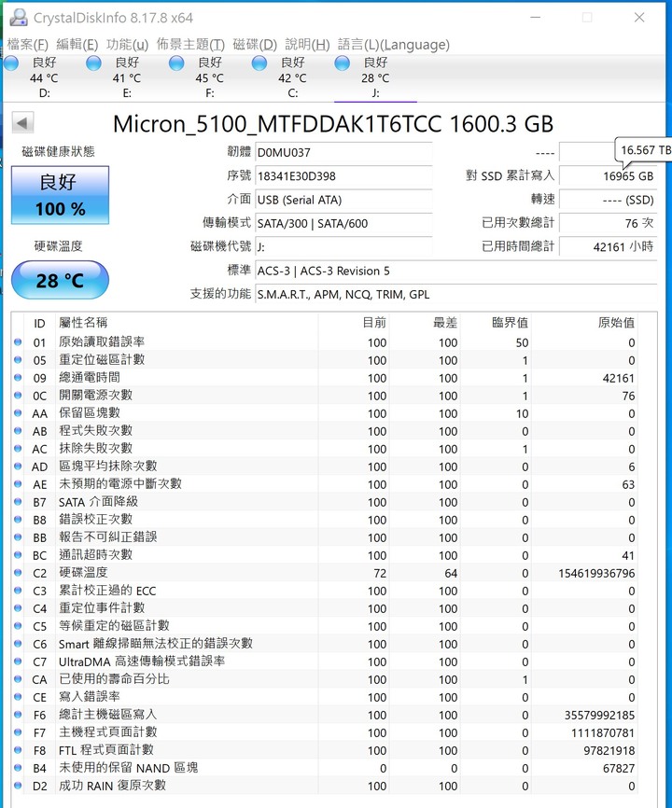Select drive D: status circle icon
The height and width of the screenshot is (808, 672).
[x=11, y=63]
